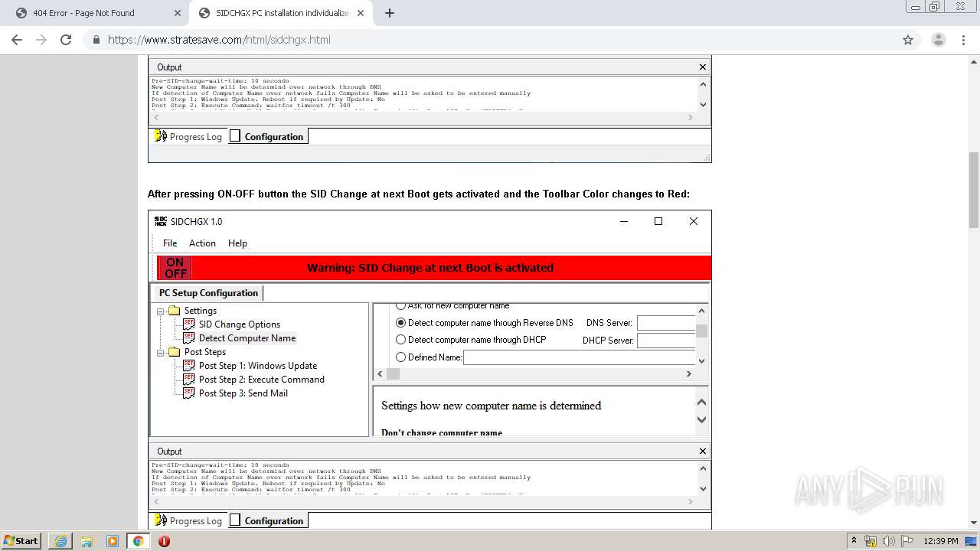Click the red security taskbar icon
Viewport: 980px width, 551px height.
[164, 541]
